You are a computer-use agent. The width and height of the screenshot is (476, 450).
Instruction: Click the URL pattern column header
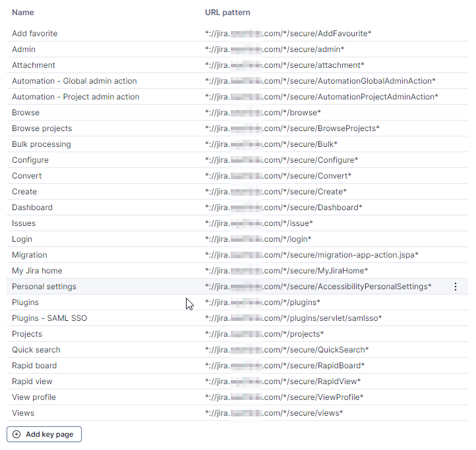227,13
